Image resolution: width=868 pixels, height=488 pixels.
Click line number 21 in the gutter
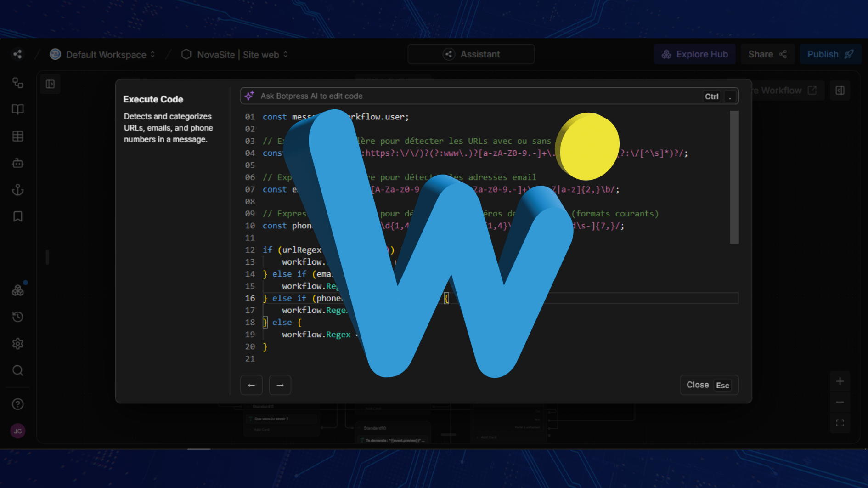pyautogui.click(x=250, y=359)
